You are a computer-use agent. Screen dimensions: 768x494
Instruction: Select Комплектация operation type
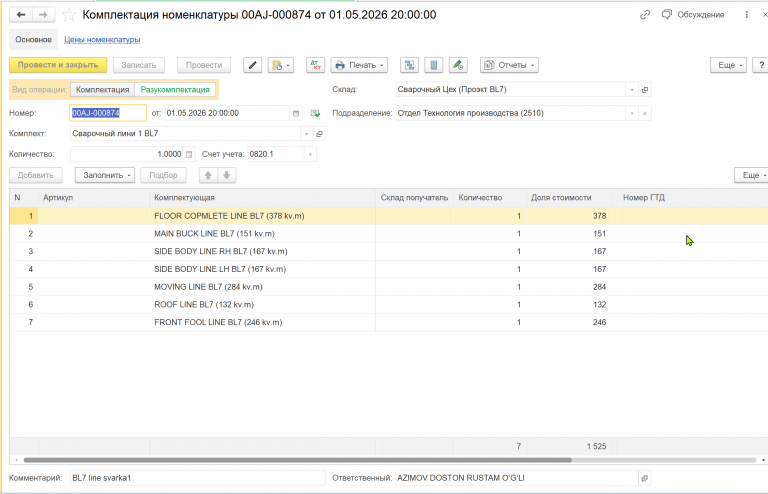coord(102,90)
